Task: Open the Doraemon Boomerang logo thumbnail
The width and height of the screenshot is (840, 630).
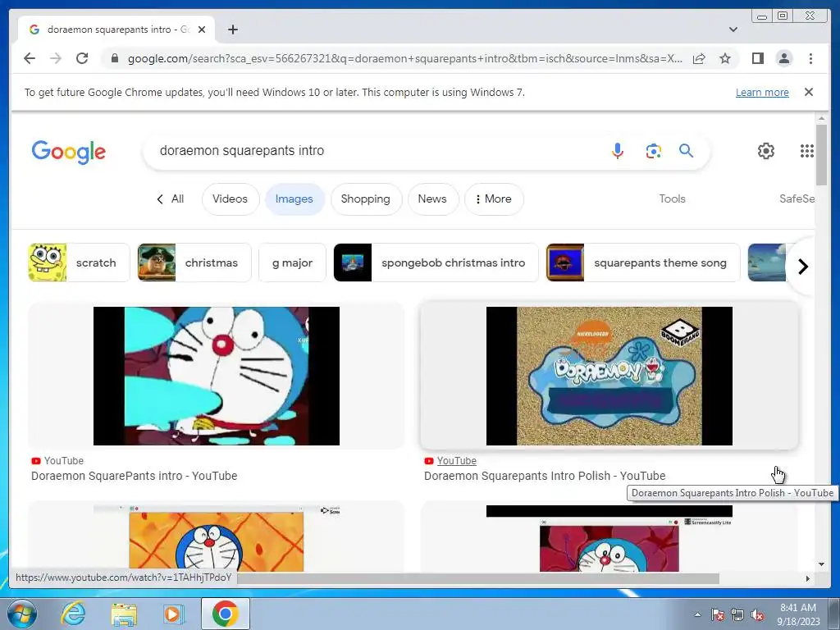Action: pyautogui.click(x=609, y=376)
